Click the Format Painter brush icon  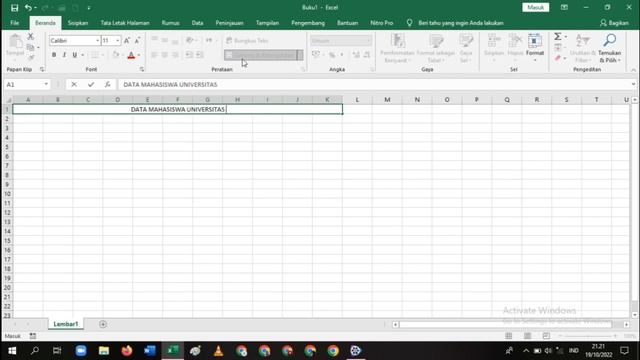[x=31, y=58]
